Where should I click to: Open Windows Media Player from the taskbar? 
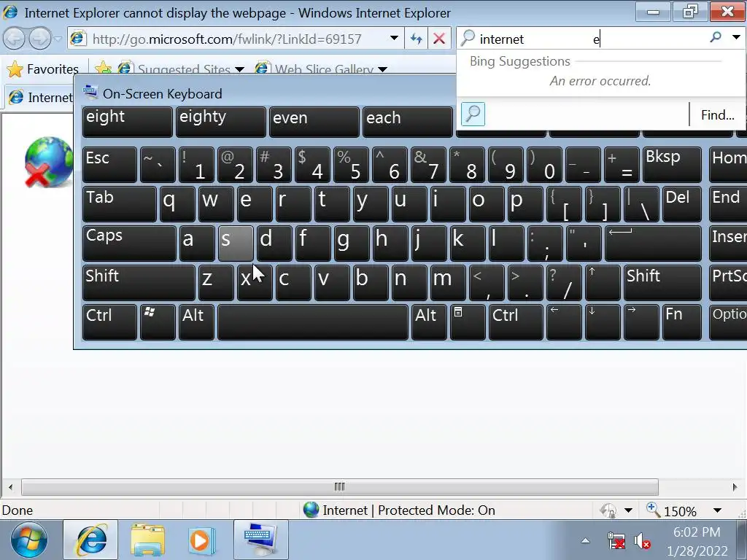202,540
